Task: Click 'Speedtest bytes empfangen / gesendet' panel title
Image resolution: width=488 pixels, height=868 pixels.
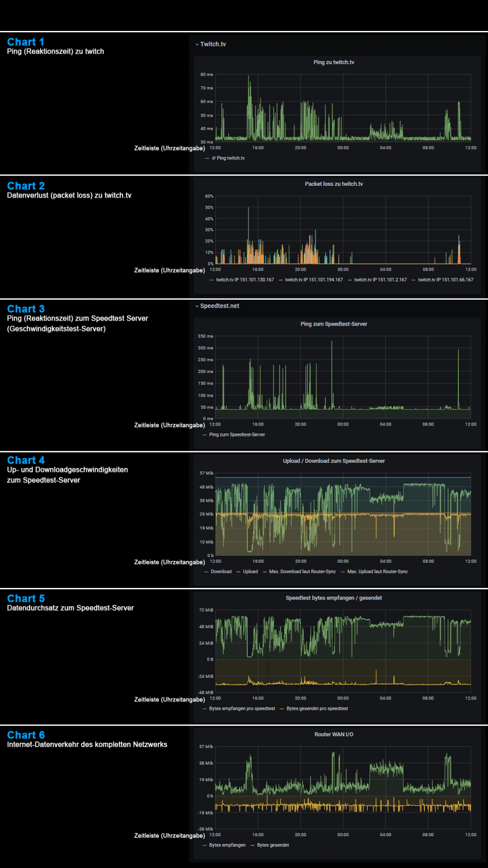Action: (x=334, y=598)
